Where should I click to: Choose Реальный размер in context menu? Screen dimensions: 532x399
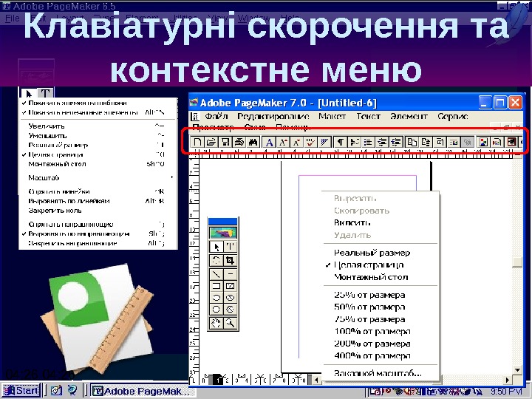pyautogui.click(x=381, y=253)
